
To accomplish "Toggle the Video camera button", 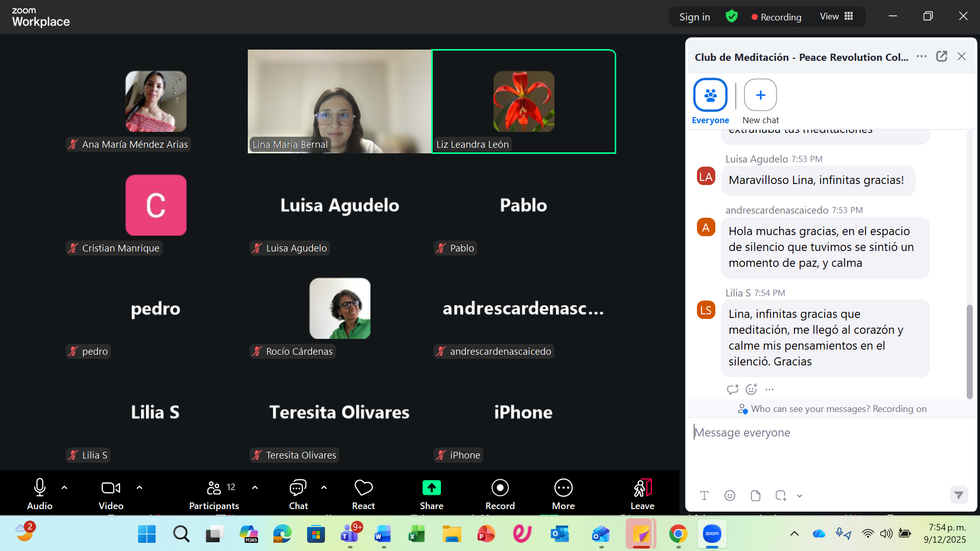I will (x=111, y=494).
